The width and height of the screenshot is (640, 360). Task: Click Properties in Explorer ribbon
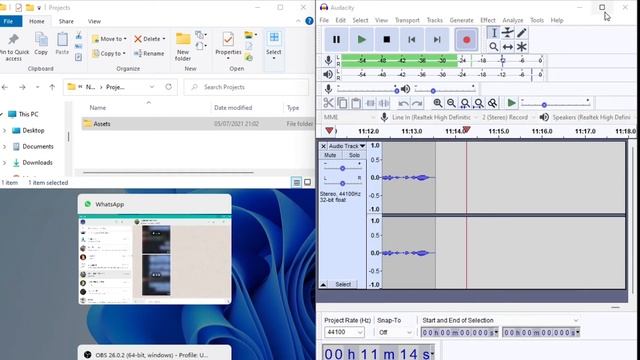click(x=228, y=46)
